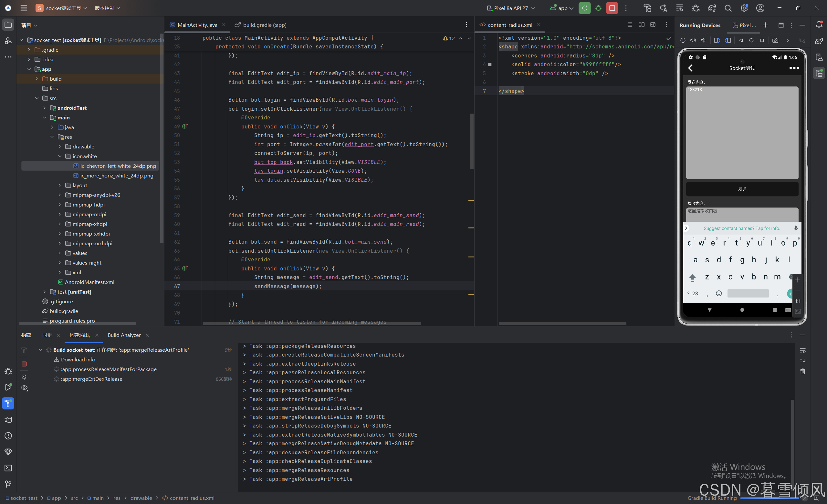
Task: Open Terminal tool window icon
Action: [x=8, y=468]
